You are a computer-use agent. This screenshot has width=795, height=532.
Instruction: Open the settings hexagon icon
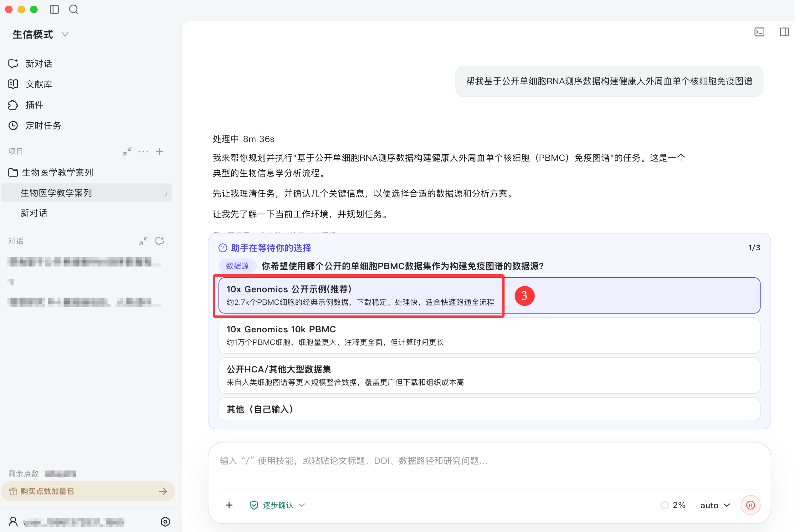(x=165, y=521)
